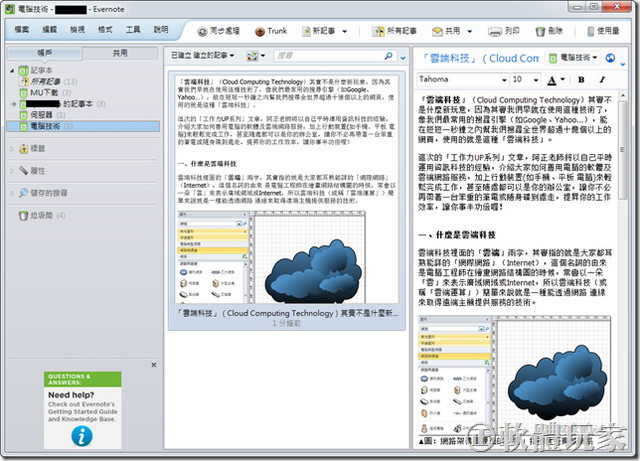Click the note title 雲端科技 field
This screenshot has width=640, height=461.
480,58
